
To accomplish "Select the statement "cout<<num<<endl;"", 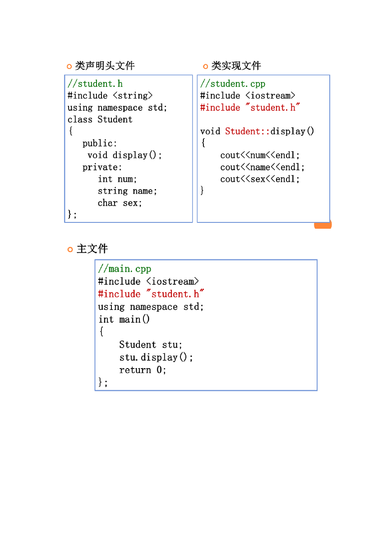I will pyautogui.click(x=260, y=155).
